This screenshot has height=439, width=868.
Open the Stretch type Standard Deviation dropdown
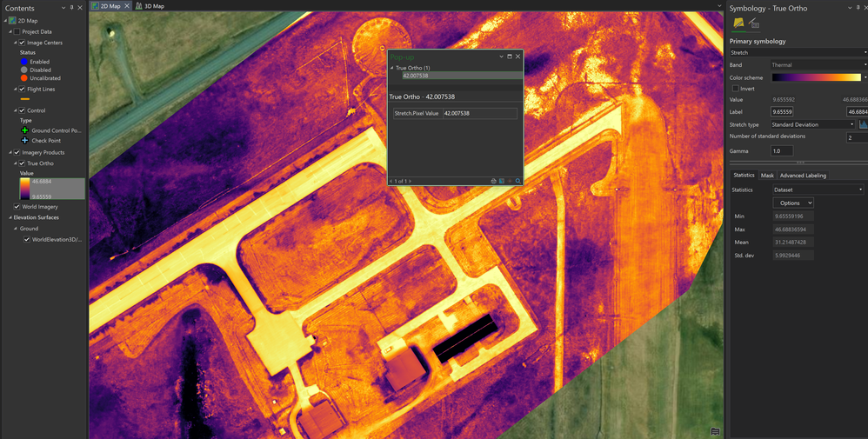(x=812, y=124)
